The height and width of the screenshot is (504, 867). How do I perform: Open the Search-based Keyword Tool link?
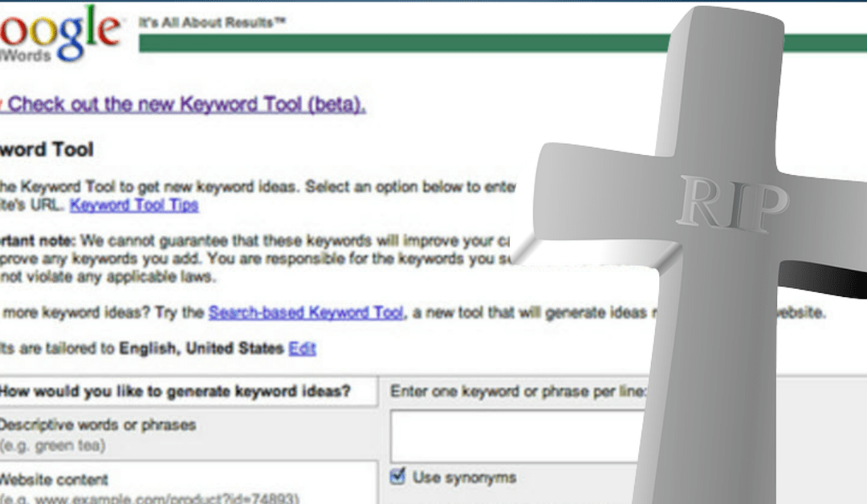(x=306, y=313)
